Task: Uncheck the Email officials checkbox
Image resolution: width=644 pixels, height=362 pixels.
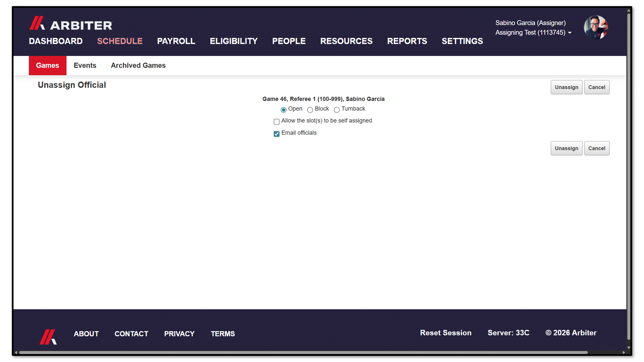Action: tap(276, 134)
